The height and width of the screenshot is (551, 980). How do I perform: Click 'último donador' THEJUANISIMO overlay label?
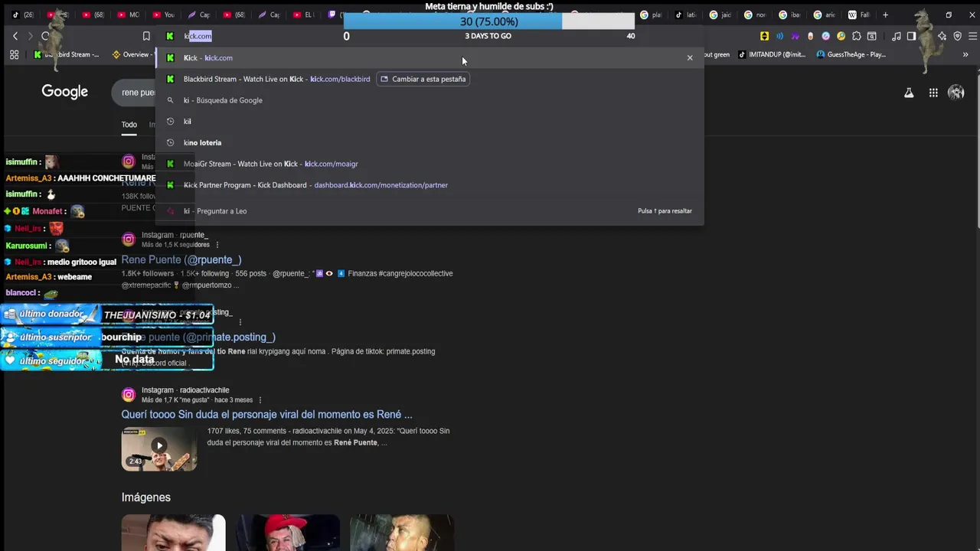[x=107, y=315]
